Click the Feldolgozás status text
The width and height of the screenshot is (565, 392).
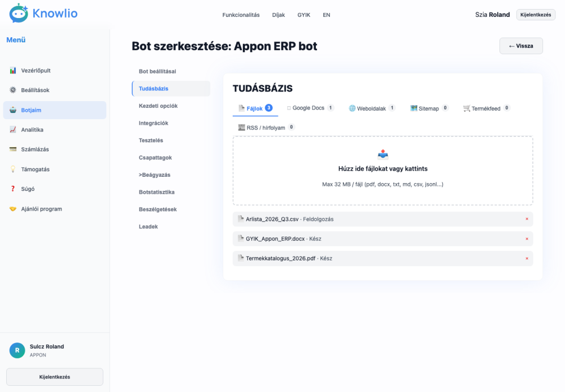click(318, 219)
